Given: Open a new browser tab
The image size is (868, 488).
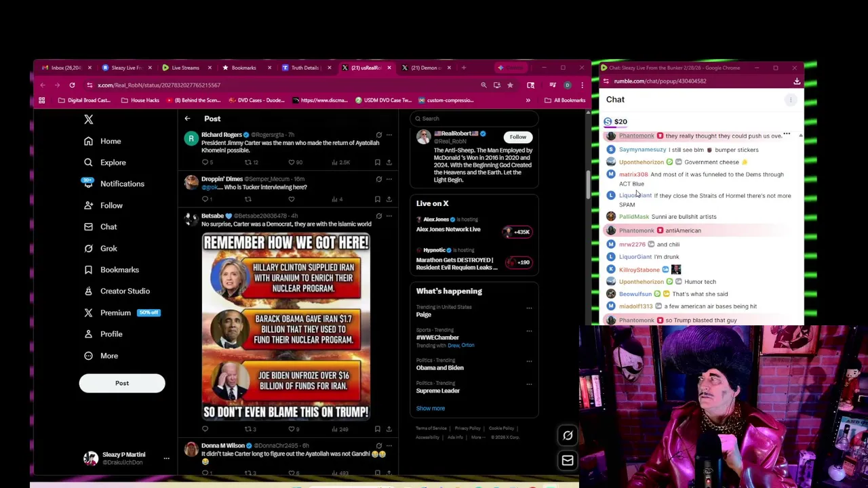Looking at the screenshot, I should click(463, 68).
